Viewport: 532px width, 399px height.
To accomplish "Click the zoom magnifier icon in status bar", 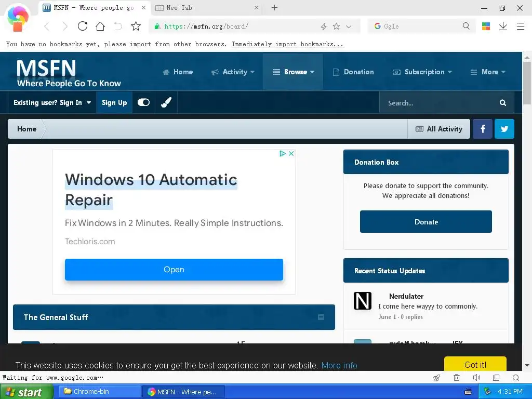I will (x=516, y=378).
